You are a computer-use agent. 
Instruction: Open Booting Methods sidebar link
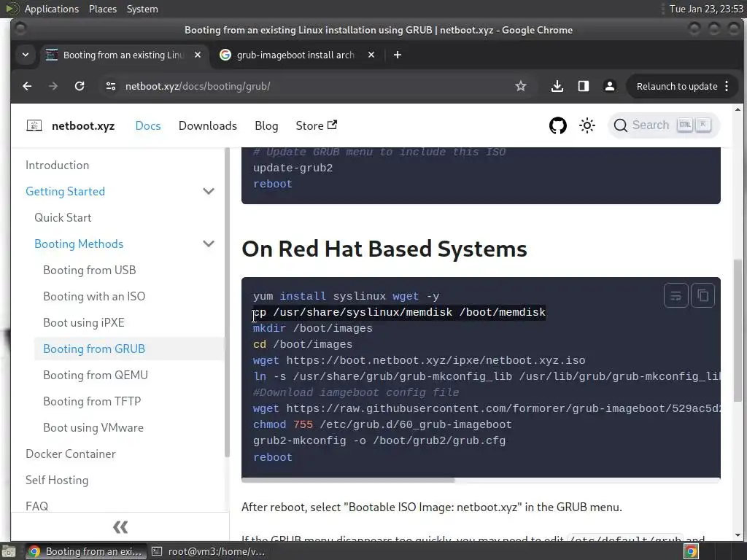coord(79,244)
